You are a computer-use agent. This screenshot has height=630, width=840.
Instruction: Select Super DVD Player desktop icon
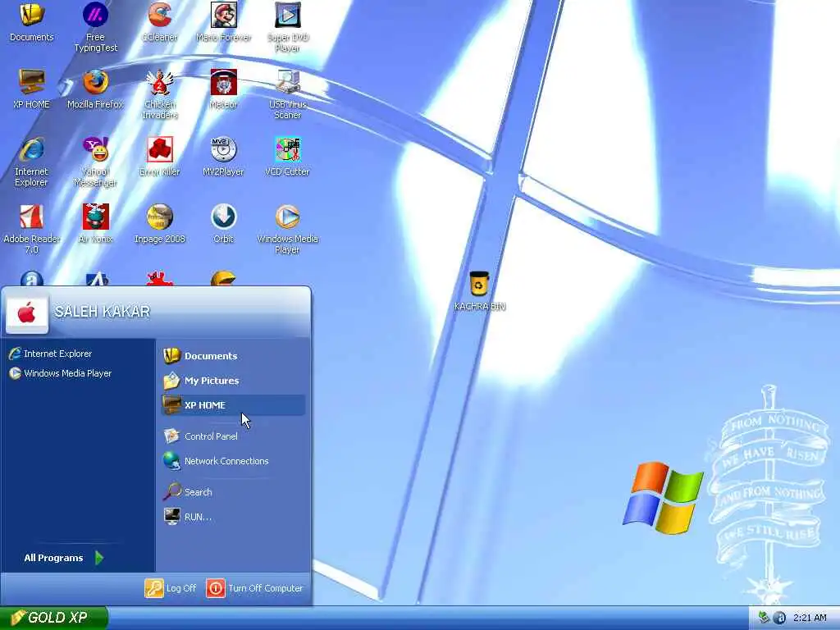288,27
